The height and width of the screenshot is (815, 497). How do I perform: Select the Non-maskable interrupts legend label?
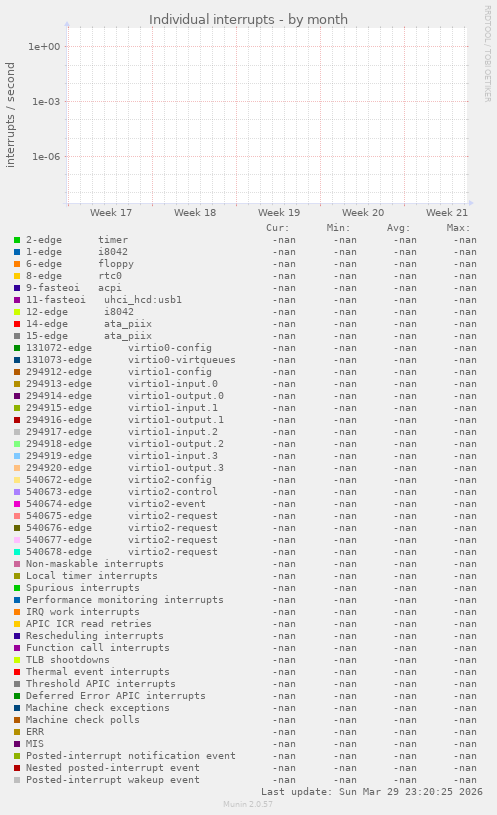click(x=95, y=564)
